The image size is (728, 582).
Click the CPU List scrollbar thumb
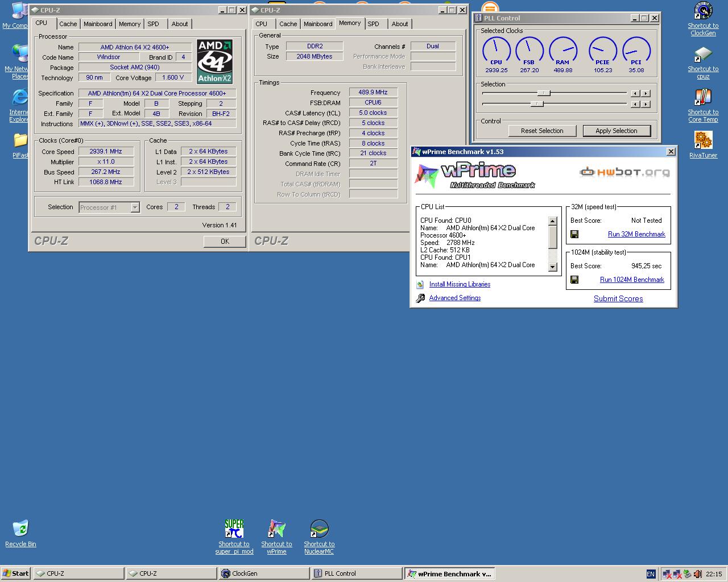(552, 236)
